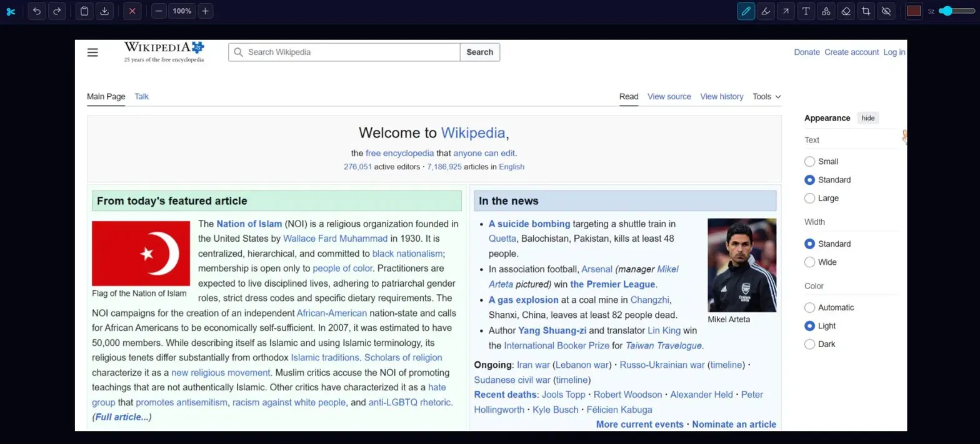Click the Log in link
980x444 pixels.
[894, 52]
